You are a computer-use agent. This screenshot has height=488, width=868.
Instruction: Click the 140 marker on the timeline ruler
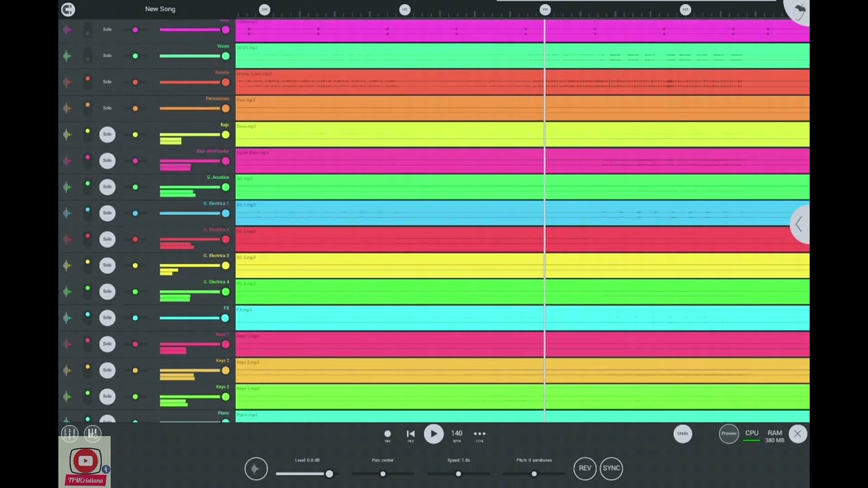pos(545,9)
